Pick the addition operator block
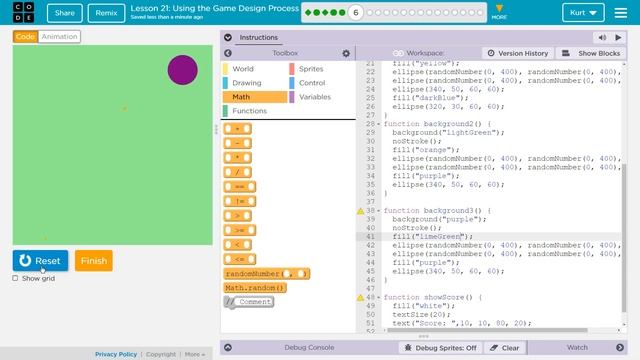The height and width of the screenshot is (360, 640). (x=238, y=129)
